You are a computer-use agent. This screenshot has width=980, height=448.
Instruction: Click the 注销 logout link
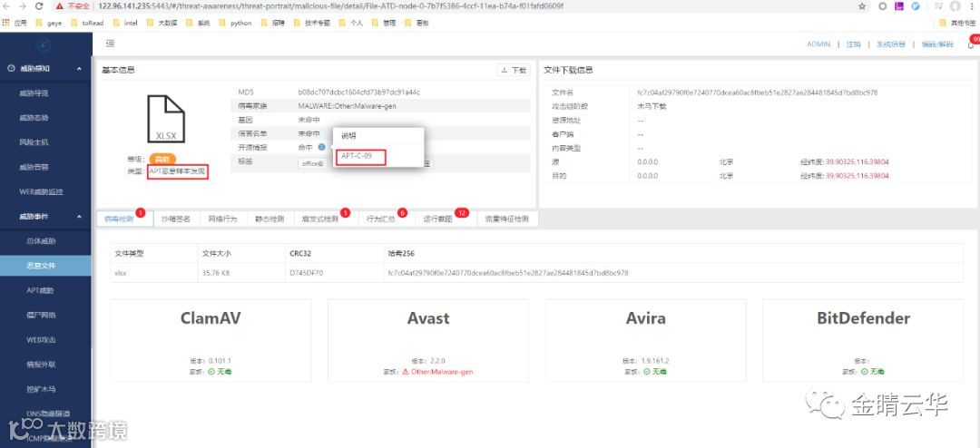pyautogui.click(x=853, y=44)
